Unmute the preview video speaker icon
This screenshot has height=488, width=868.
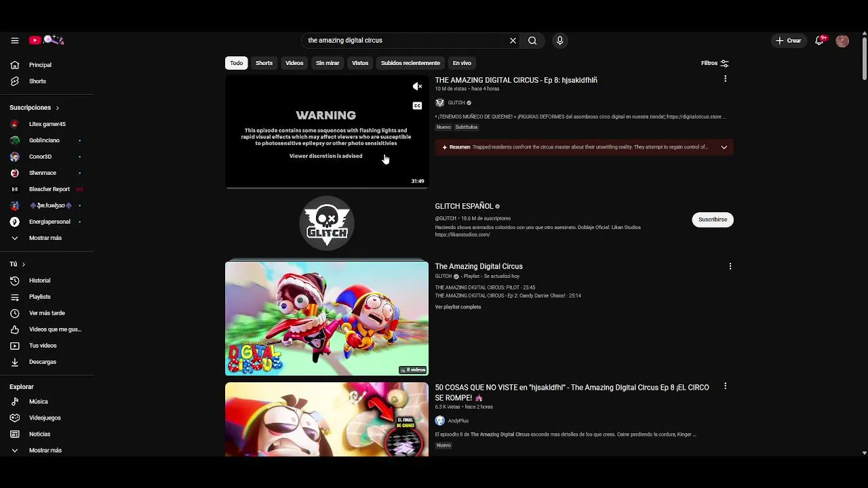pyautogui.click(x=417, y=86)
